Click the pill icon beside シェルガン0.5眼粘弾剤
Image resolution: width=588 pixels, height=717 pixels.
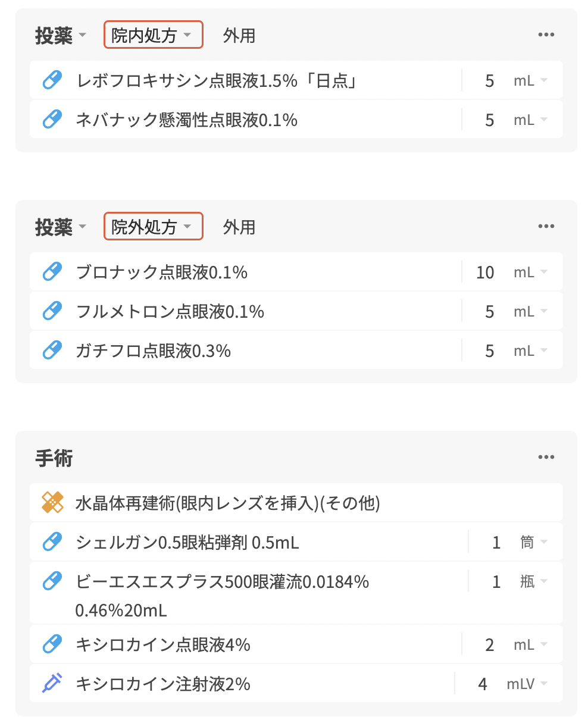(x=52, y=542)
